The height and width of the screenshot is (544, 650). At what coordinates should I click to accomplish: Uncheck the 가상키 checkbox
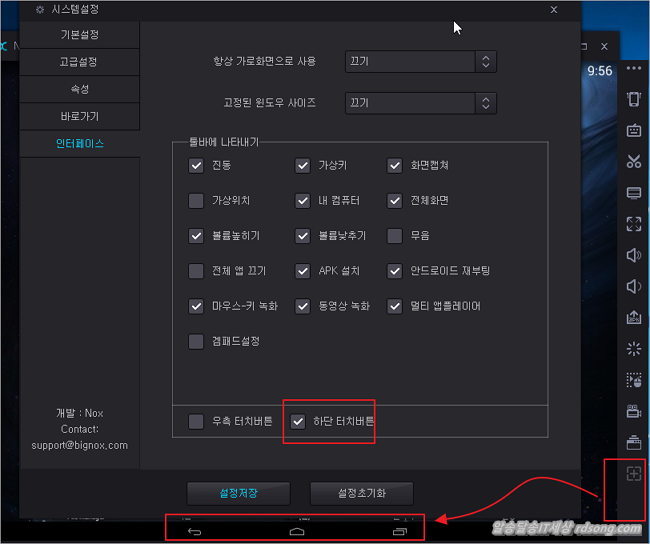(303, 165)
